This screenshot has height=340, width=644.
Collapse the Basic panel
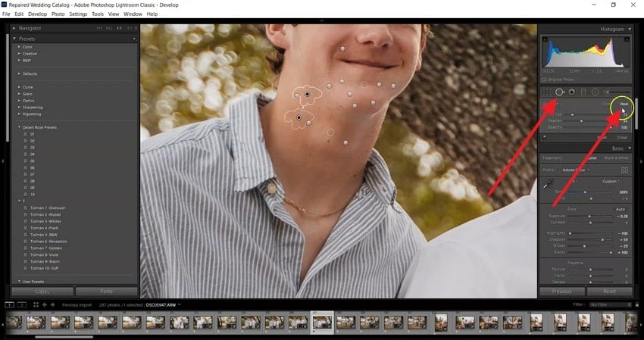click(x=630, y=148)
